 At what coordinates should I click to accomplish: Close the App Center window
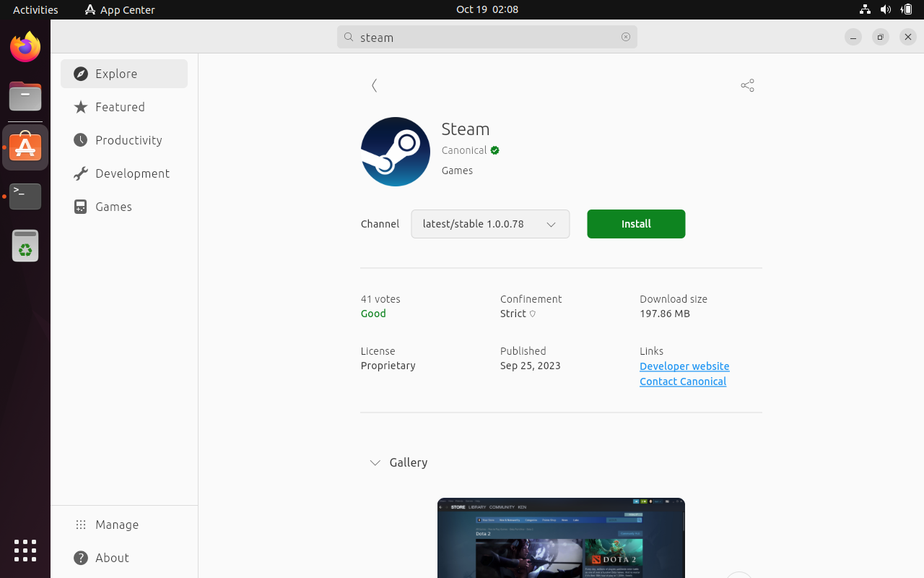click(x=908, y=37)
